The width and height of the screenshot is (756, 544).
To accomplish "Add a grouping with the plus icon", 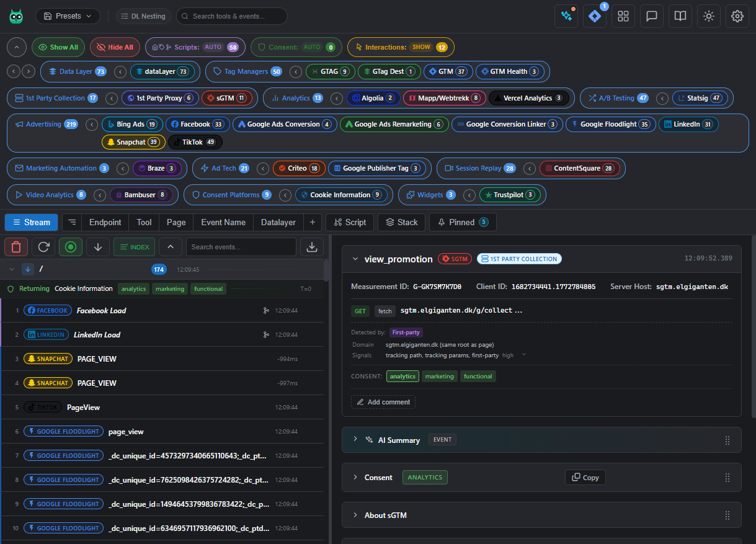I will click(x=313, y=222).
